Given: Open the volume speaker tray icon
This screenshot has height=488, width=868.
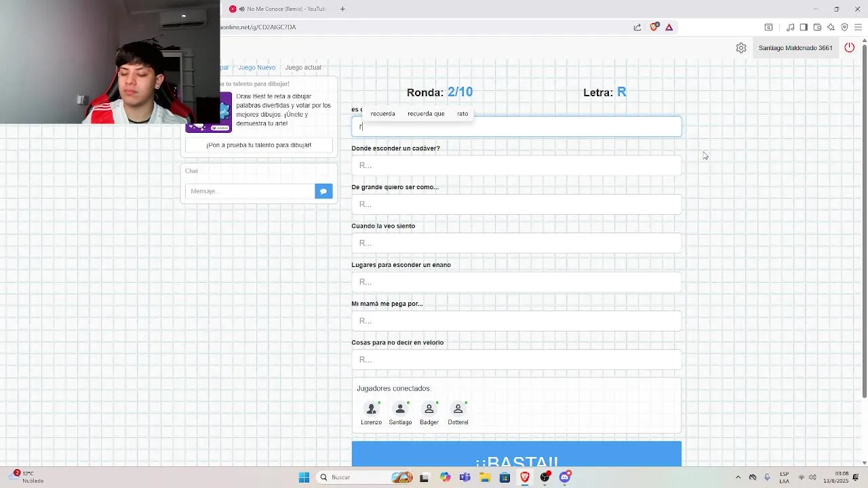Looking at the screenshot, I should [812, 477].
